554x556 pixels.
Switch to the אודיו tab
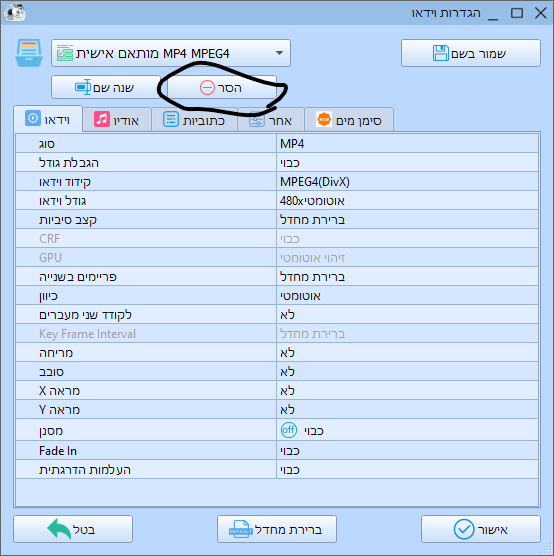coord(117,120)
